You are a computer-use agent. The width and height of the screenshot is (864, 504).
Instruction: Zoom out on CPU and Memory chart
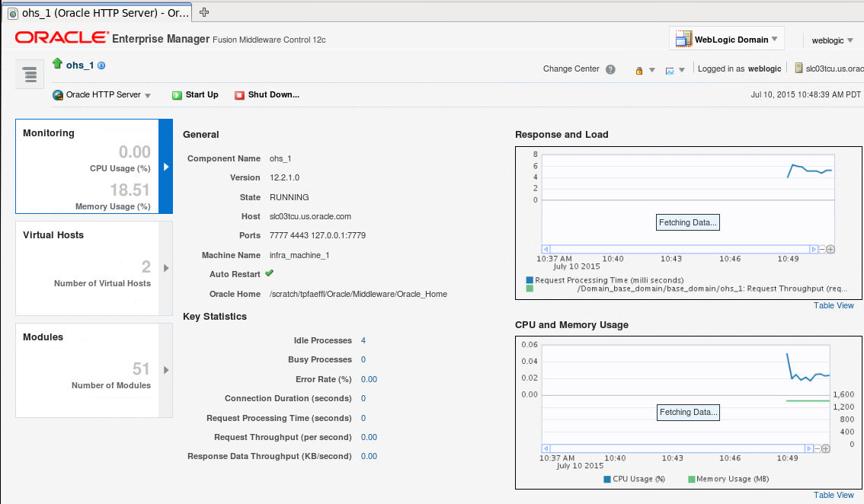(x=818, y=449)
